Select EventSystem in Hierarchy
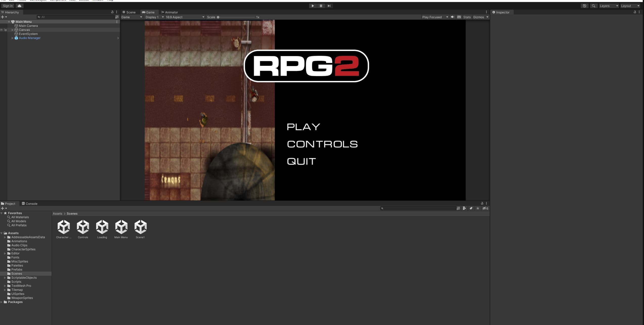 point(28,34)
